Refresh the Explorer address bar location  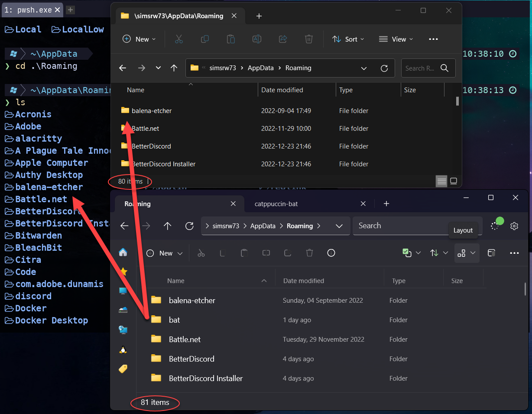384,68
